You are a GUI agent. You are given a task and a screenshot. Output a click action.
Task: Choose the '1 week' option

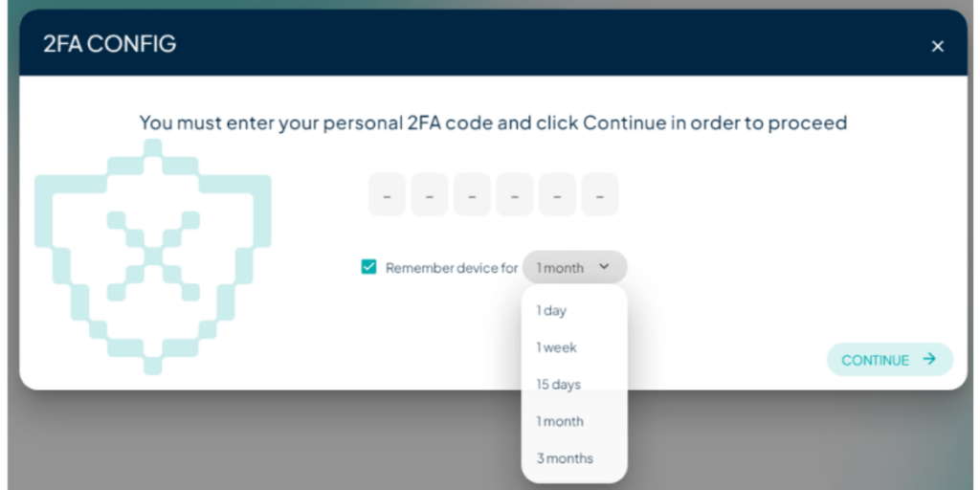(556, 347)
